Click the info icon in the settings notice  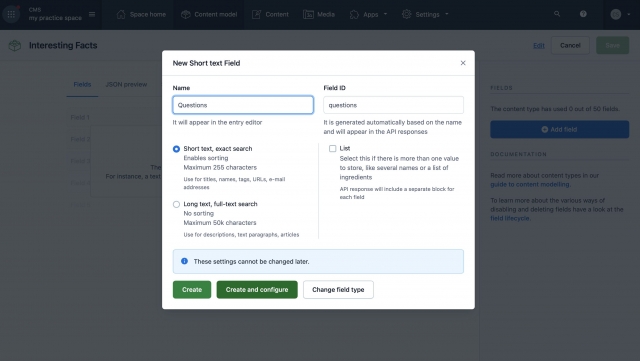pos(184,261)
